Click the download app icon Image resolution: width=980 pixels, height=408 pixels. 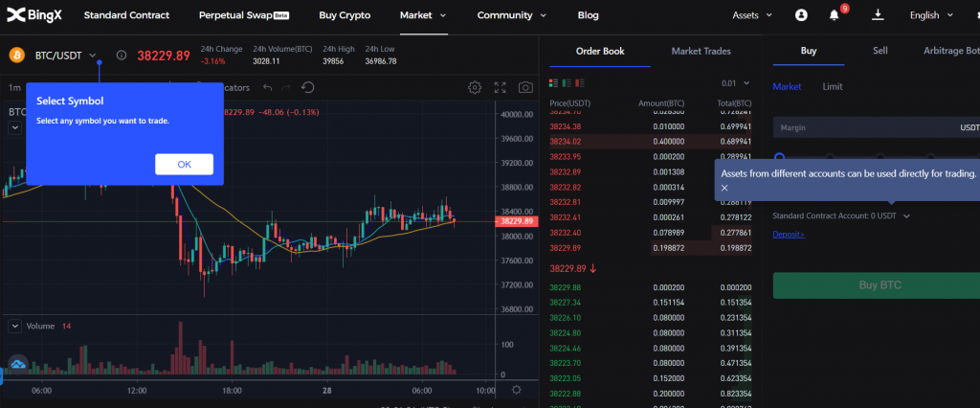click(879, 15)
